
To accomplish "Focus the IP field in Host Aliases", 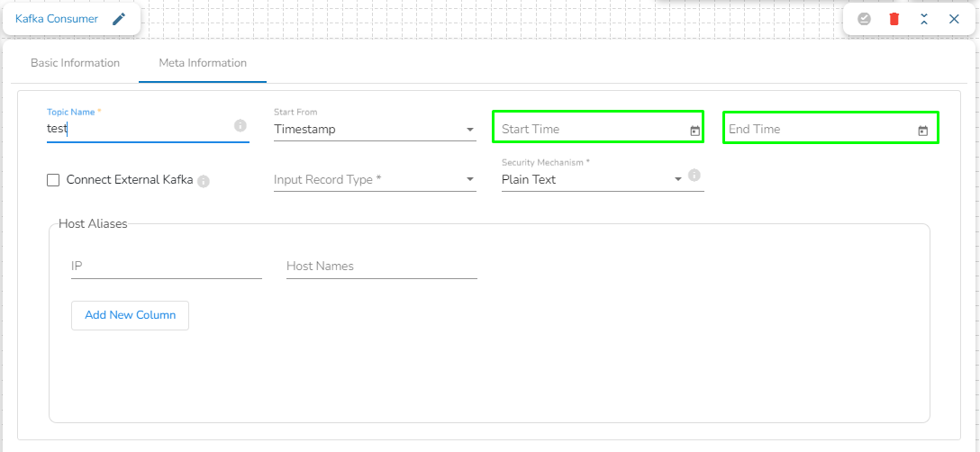I will [x=166, y=267].
